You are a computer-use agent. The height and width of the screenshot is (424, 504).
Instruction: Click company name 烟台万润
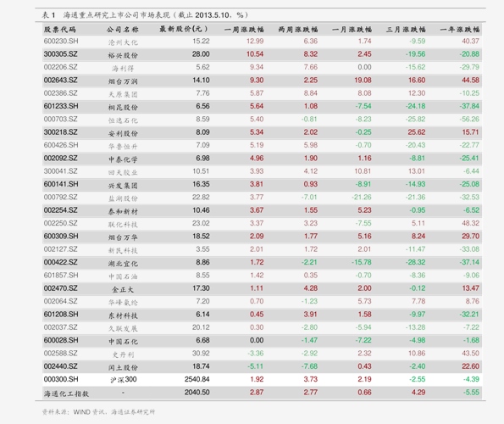pyautogui.click(x=123, y=81)
